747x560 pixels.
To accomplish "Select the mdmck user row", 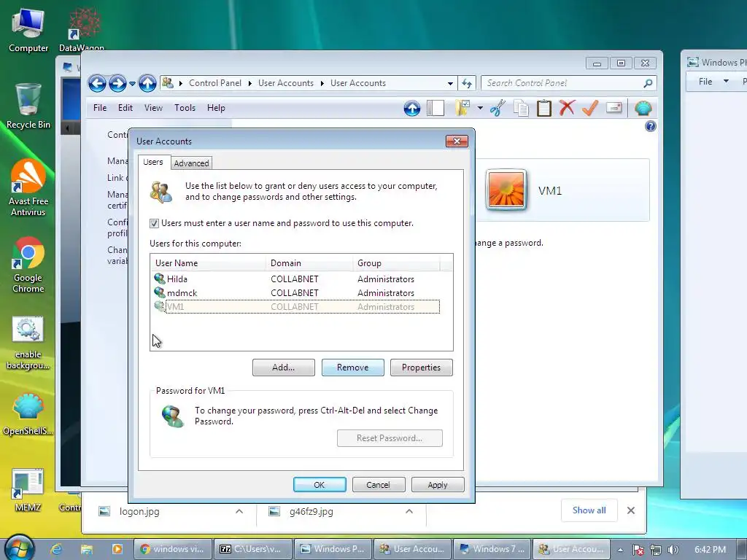I will 295,293.
